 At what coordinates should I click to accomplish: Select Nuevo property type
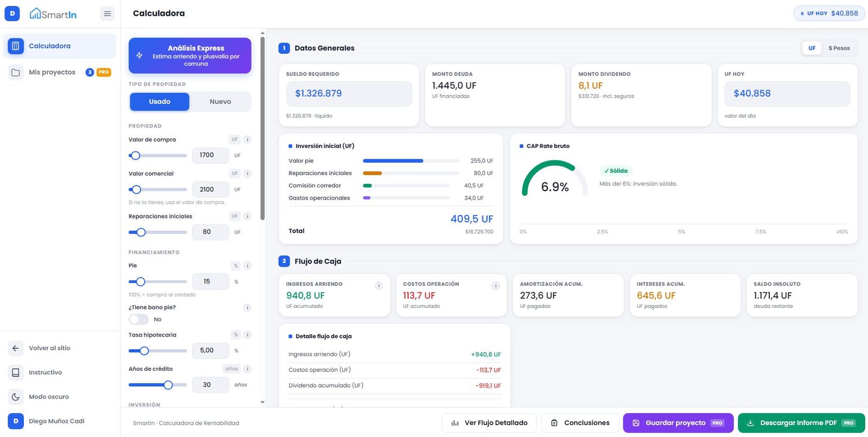[220, 101]
